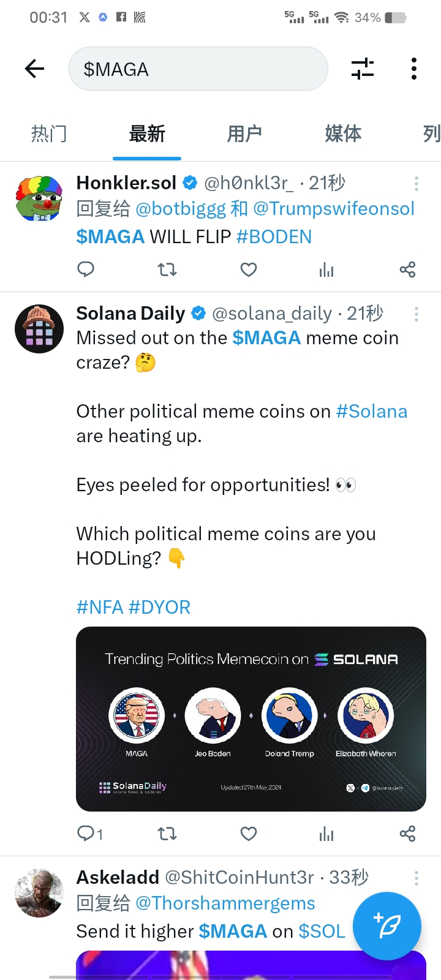The width and height of the screenshot is (441, 980).
Task: Open search filter settings icon
Action: tap(363, 69)
